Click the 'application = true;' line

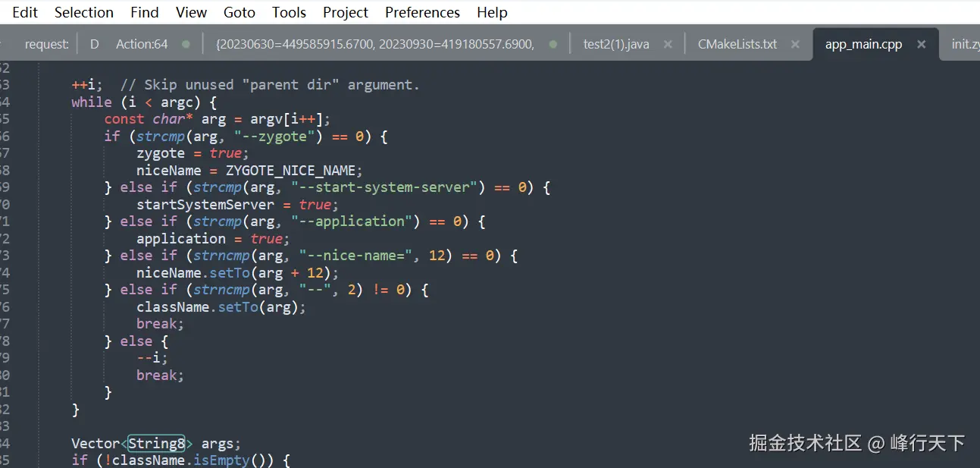point(213,239)
